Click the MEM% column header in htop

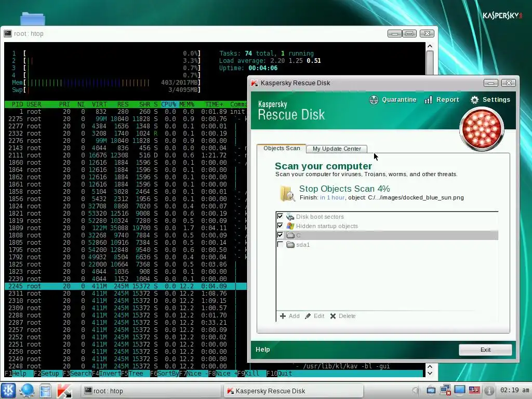pyautogui.click(x=187, y=104)
